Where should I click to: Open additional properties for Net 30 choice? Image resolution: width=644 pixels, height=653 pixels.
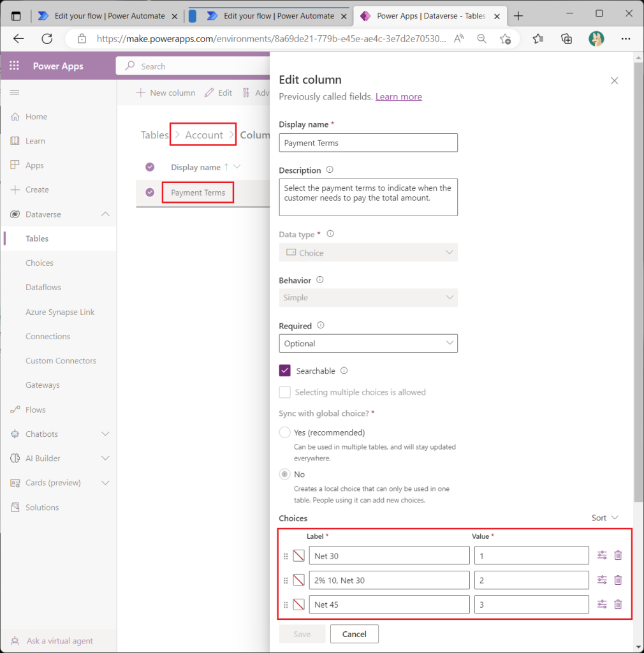[x=602, y=555]
